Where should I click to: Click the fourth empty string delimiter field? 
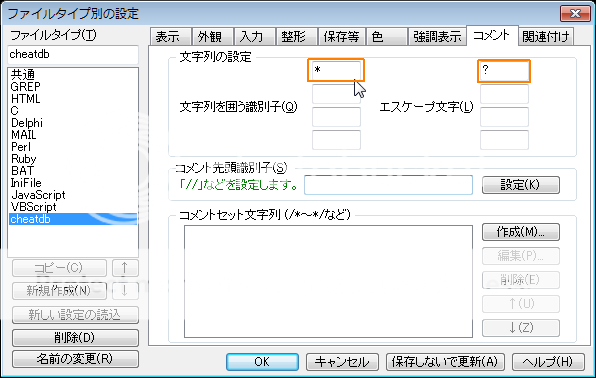336,140
